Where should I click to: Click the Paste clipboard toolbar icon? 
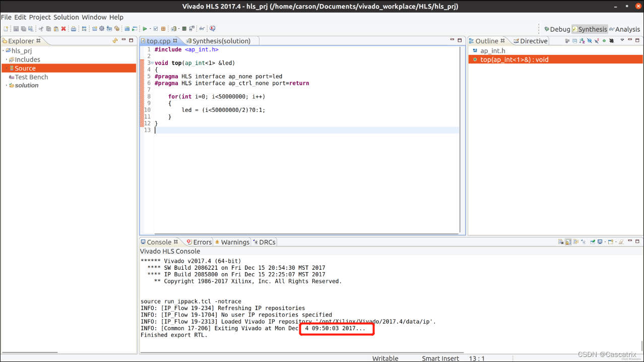pos(56,29)
